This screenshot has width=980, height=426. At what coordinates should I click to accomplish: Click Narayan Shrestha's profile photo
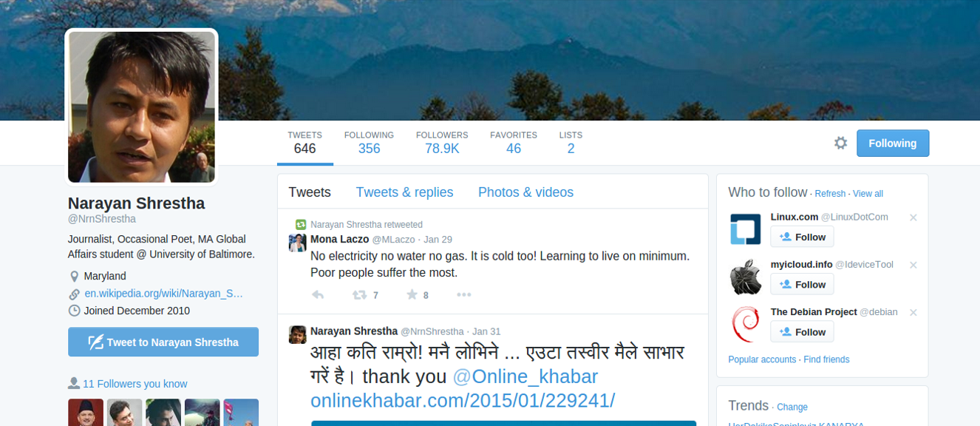click(142, 106)
